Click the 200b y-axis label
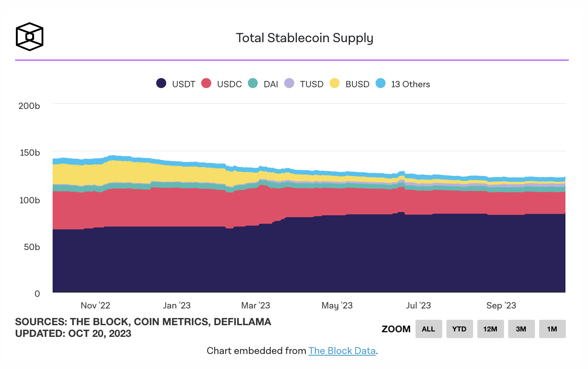The height and width of the screenshot is (369, 588). pyautogui.click(x=29, y=106)
